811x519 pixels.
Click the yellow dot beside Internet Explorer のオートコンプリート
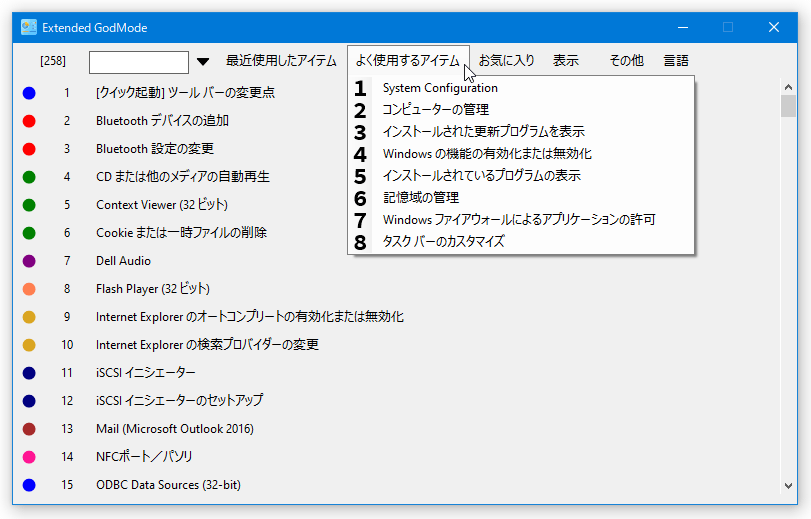point(29,317)
